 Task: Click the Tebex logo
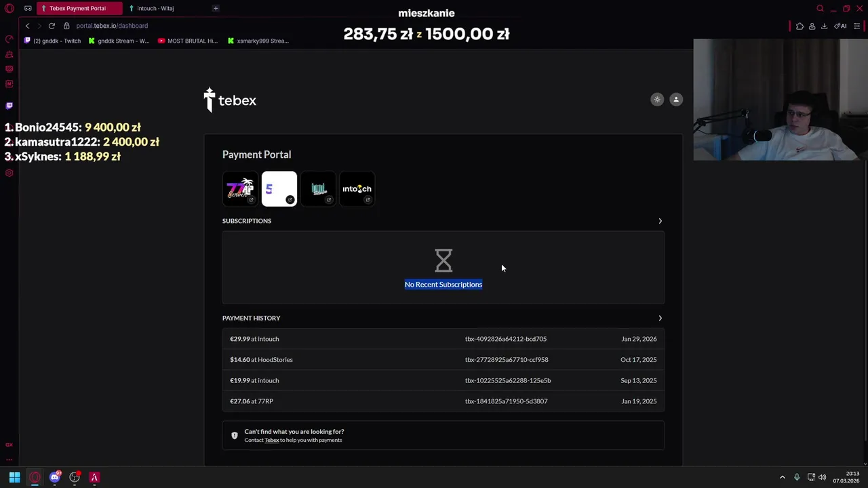point(230,100)
